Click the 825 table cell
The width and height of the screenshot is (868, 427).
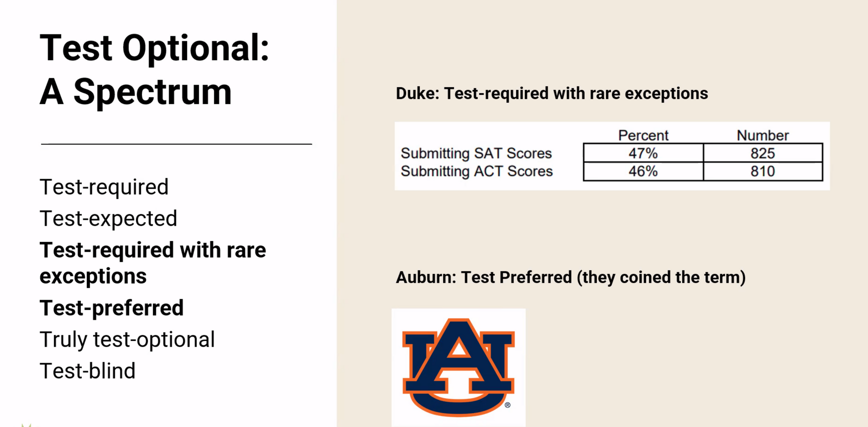pyautogui.click(x=763, y=153)
